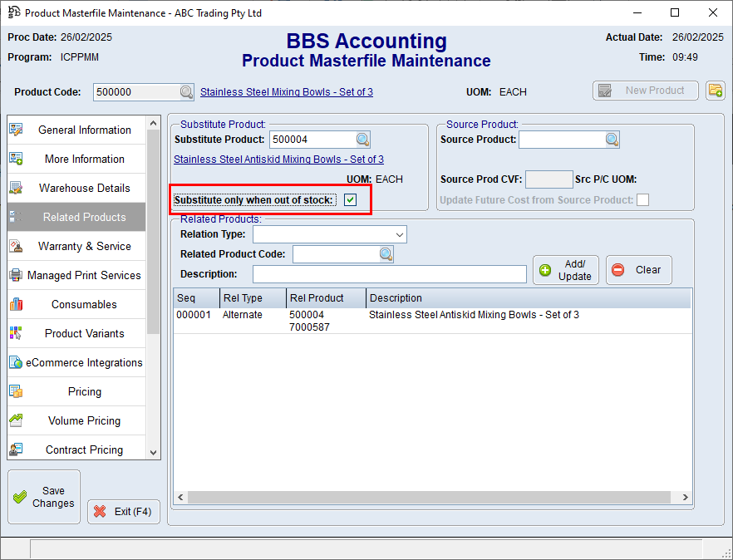Click the eCommerce Integrations globe icon

click(16, 362)
